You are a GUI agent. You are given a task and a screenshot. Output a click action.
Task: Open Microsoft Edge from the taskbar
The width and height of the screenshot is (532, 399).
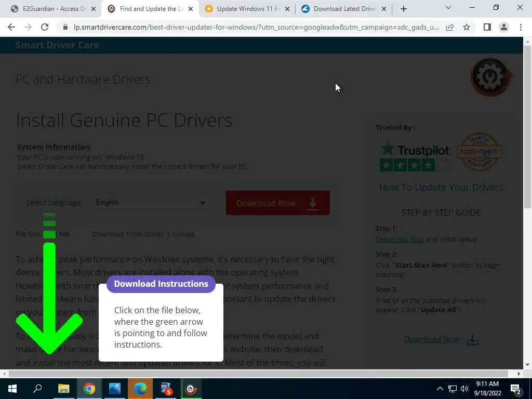(140, 389)
